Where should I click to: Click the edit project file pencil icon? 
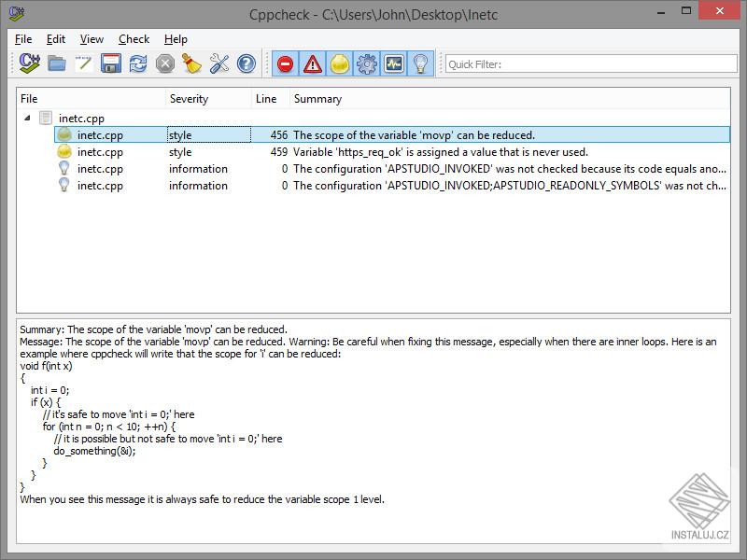point(84,63)
